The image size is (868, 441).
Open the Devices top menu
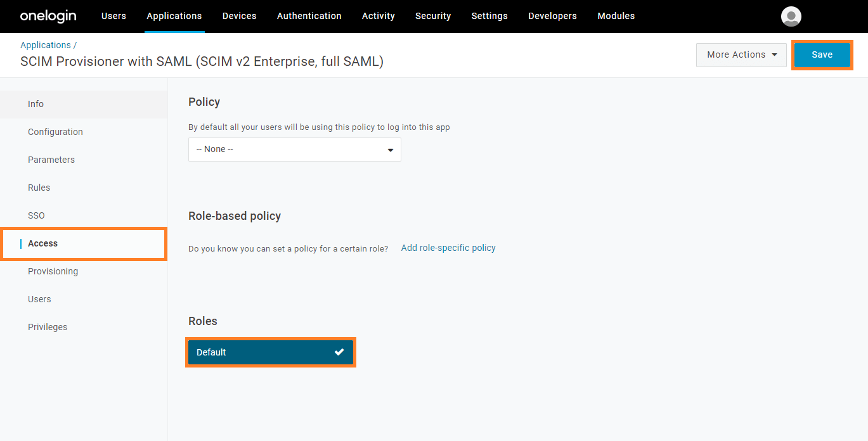point(240,16)
